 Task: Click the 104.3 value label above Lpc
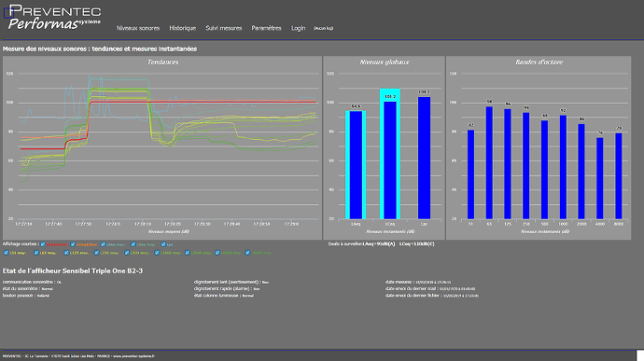pyautogui.click(x=425, y=92)
